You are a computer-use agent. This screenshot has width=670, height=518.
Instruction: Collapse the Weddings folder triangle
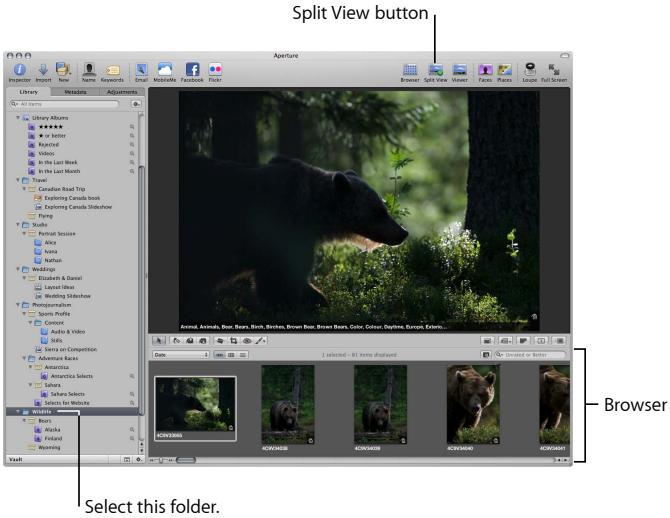[18, 269]
